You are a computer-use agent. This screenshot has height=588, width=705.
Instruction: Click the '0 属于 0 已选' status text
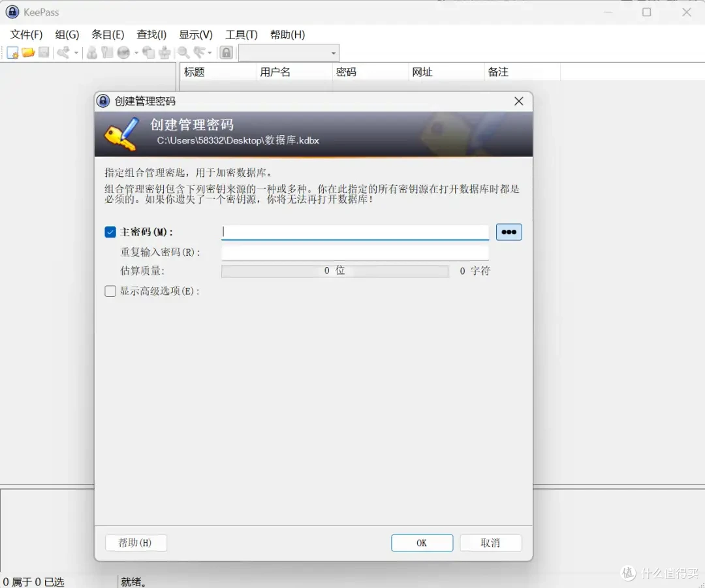coord(34,581)
